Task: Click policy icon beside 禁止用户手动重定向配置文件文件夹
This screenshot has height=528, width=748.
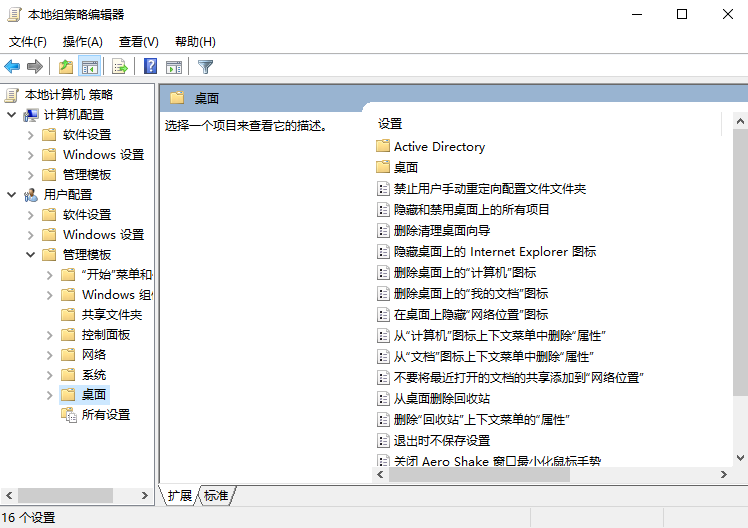Action: click(383, 188)
